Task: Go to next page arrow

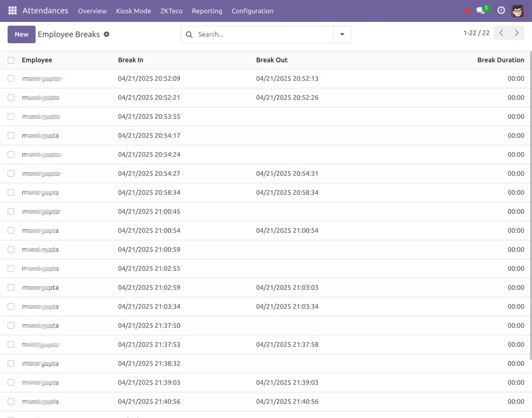Action: point(516,33)
